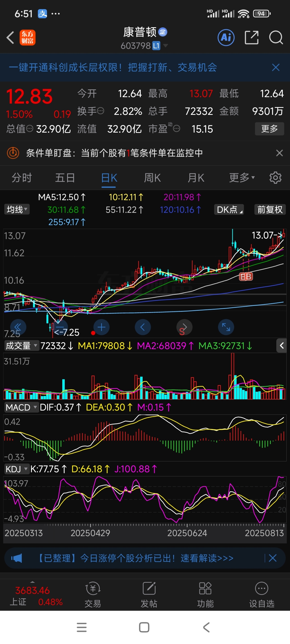Tap the info icon beside 市盈
This screenshot has width=290, height=644.
(176, 129)
